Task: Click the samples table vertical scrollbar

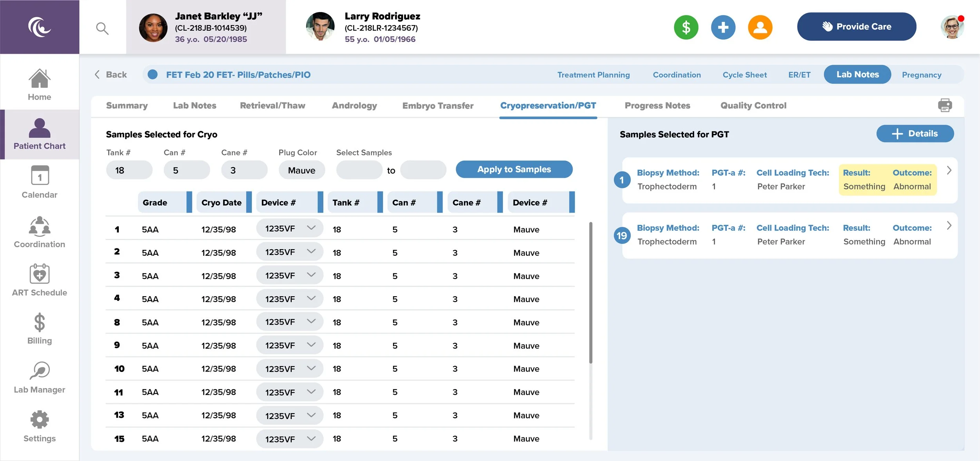Action: (590, 293)
